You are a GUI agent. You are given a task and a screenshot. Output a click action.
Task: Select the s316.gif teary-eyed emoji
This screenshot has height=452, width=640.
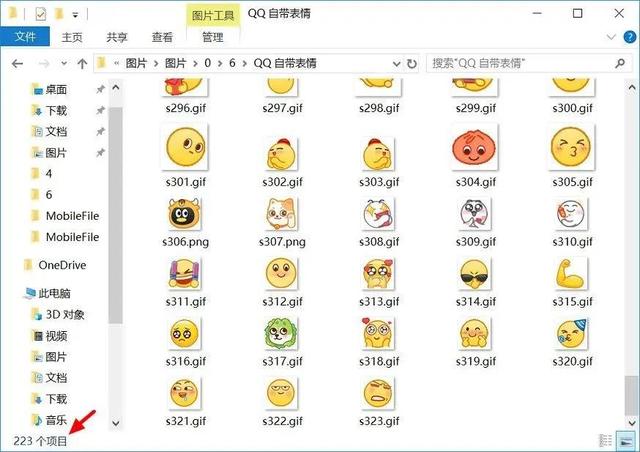[185, 334]
